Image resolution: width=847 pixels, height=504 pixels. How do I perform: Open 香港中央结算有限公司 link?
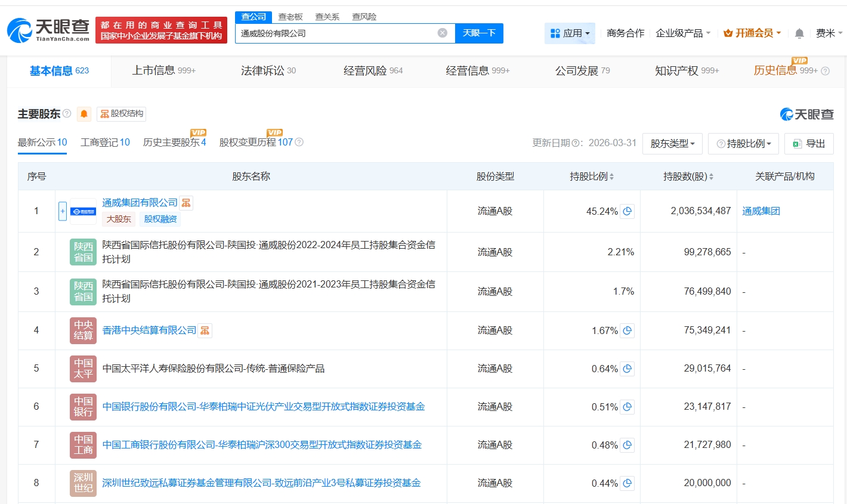point(149,330)
